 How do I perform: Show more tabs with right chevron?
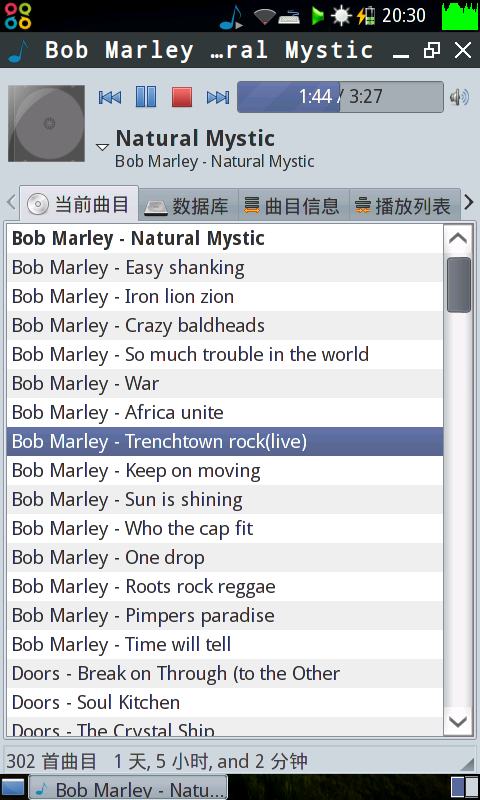(469, 203)
